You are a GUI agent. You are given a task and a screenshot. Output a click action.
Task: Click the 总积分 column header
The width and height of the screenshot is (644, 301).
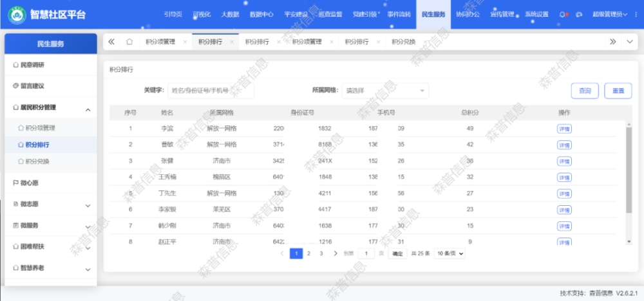470,113
